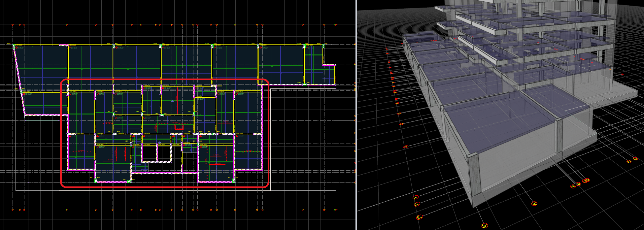Select grid axis bubble 5 above the plan
644x230 pixels.
(141, 25)
